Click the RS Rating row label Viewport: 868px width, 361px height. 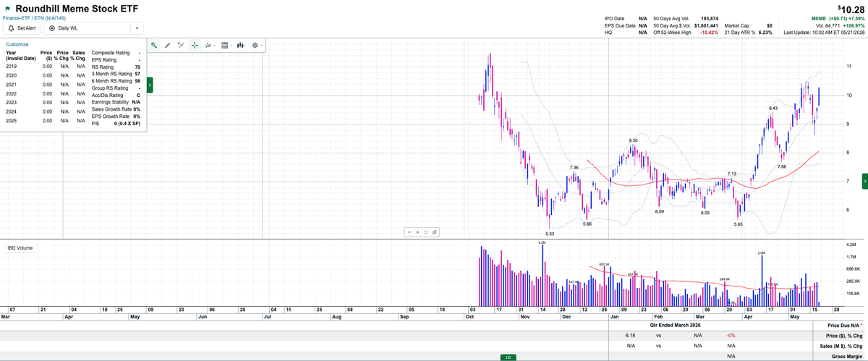103,67
